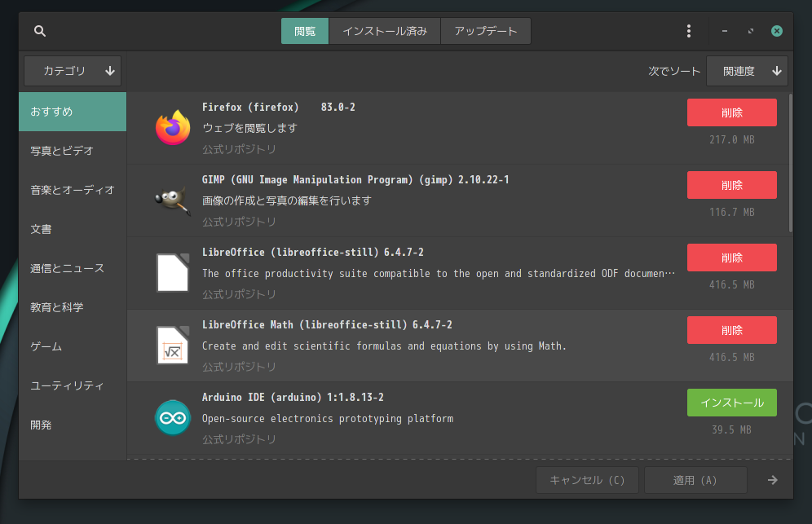Image resolution: width=812 pixels, height=524 pixels.
Task: Switch to the インストール済み tab
Action: pyautogui.click(x=385, y=31)
